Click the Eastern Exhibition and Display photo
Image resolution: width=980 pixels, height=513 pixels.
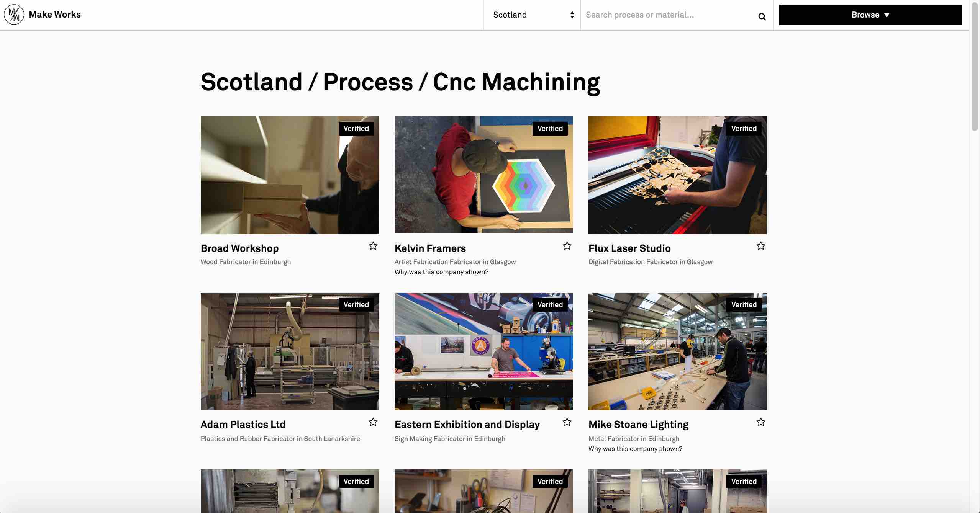[x=484, y=352]
